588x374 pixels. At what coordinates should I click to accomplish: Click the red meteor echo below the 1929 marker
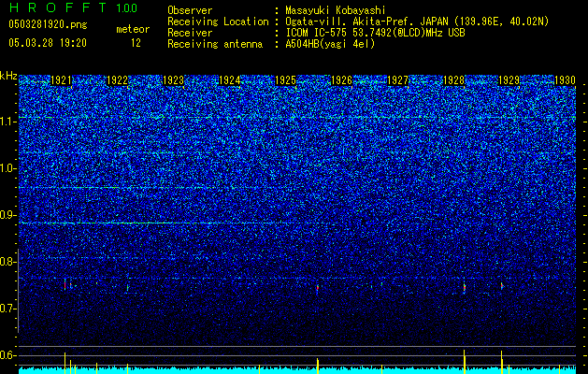coord(502,286)
